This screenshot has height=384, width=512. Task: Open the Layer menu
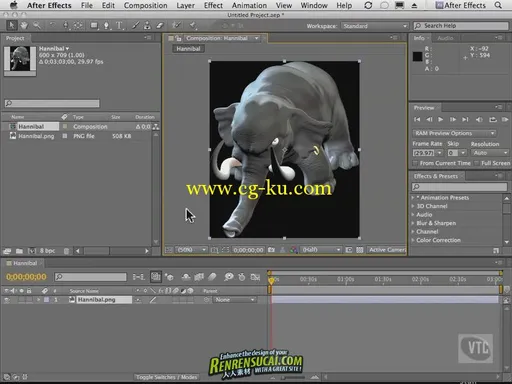coord(186,5)
